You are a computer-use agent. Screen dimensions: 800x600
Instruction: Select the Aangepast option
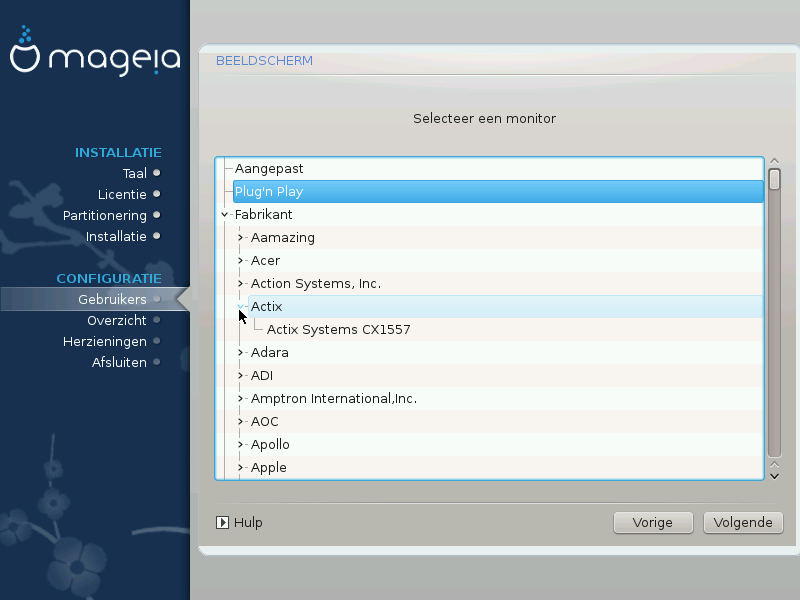point(269,169)
